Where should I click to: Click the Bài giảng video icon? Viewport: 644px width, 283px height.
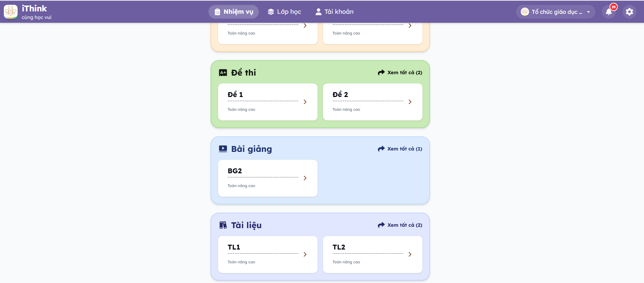(x=223, y=149)
